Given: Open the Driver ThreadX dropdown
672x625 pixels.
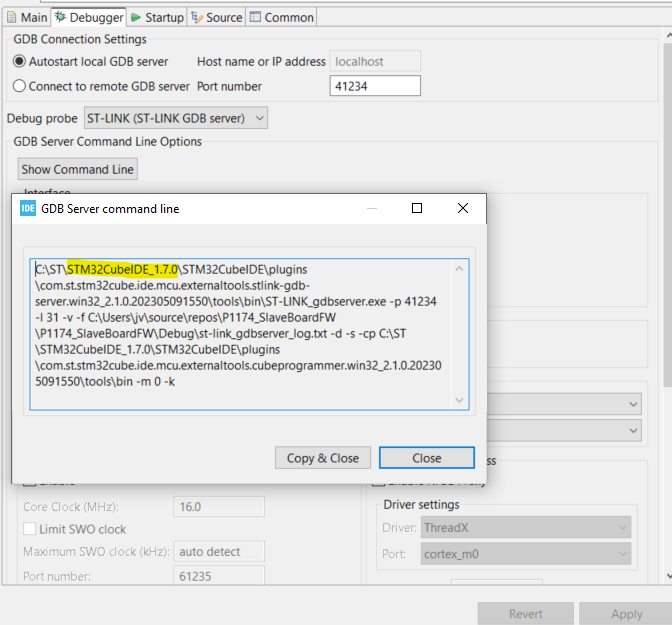Looking at the screenshot, I should coord(526,527).
